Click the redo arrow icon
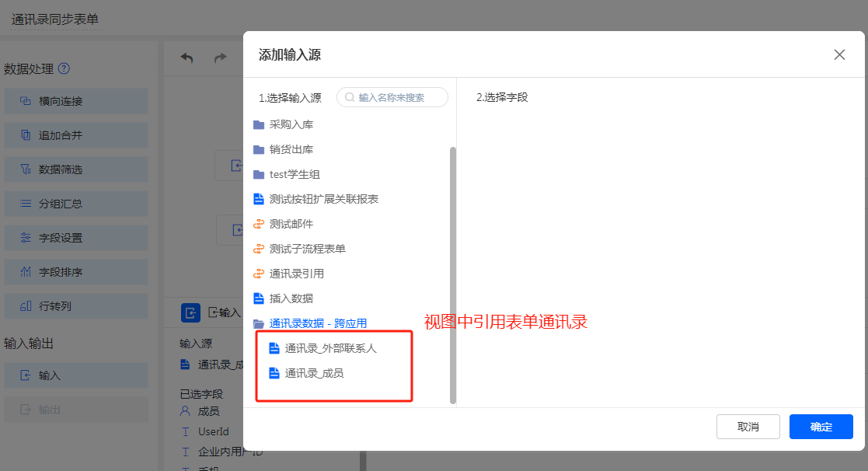The width and height of the screenshot is (868, 471). click(221, 58)
